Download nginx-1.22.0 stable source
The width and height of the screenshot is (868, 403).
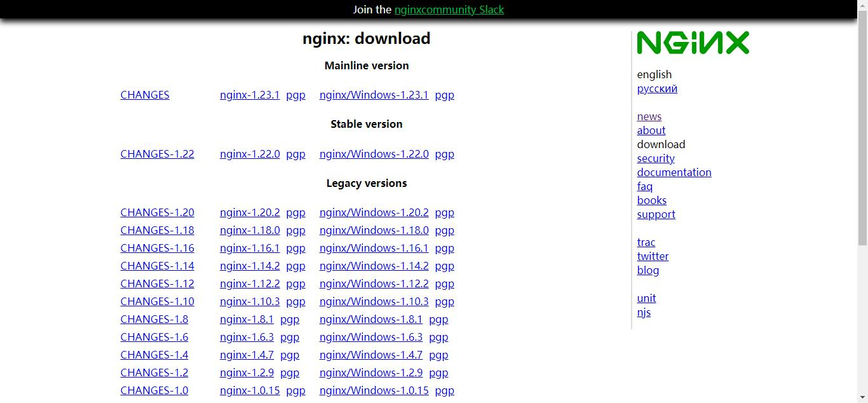[x=250, y=154]
